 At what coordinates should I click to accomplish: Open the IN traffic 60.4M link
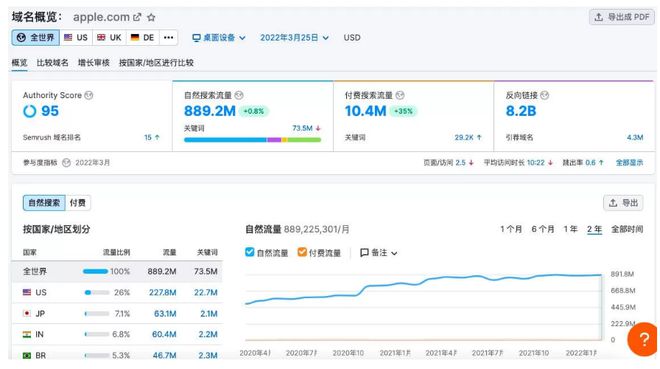[164, 334]
